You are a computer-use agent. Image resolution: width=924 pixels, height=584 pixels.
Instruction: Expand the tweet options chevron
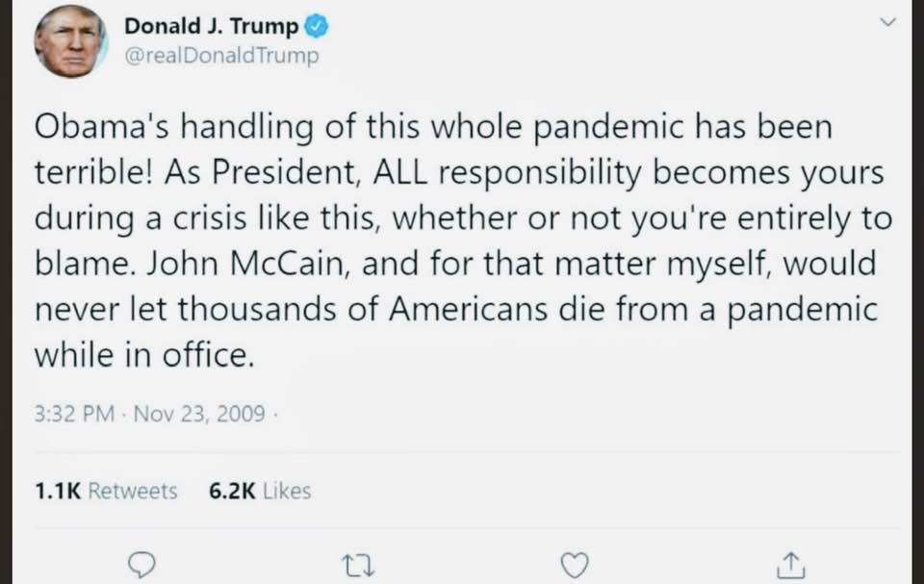[887, 22]
